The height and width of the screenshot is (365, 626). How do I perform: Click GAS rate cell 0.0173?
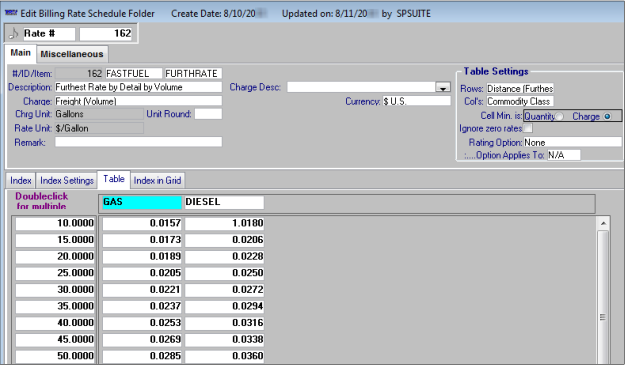[x=142, y=240]
